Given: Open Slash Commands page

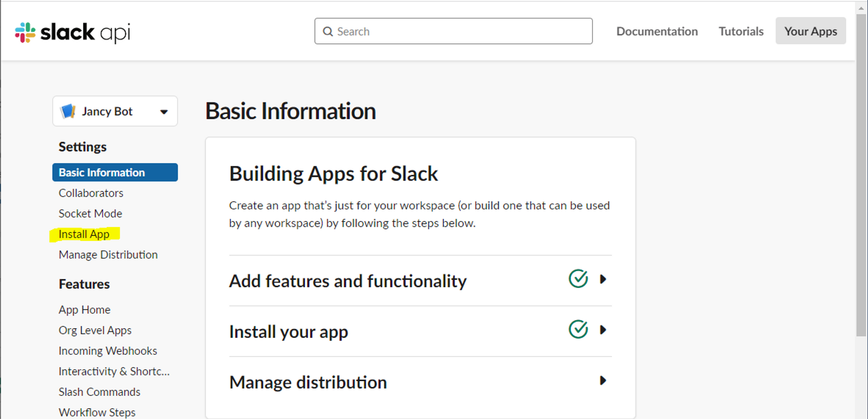Looking at the screenshot, I should (99, 392).
